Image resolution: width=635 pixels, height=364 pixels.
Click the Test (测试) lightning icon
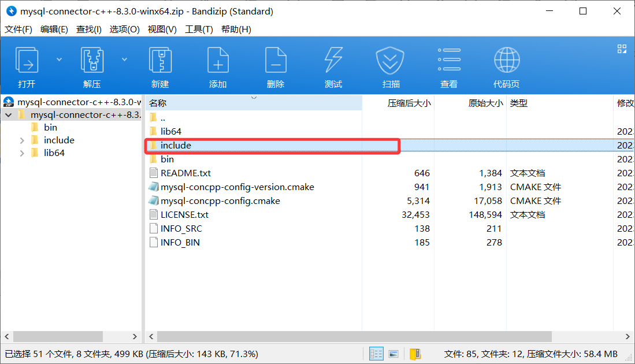tap(333, 60)
